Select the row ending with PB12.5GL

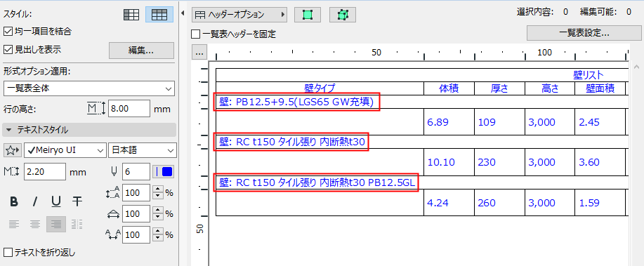coord(316,182)
